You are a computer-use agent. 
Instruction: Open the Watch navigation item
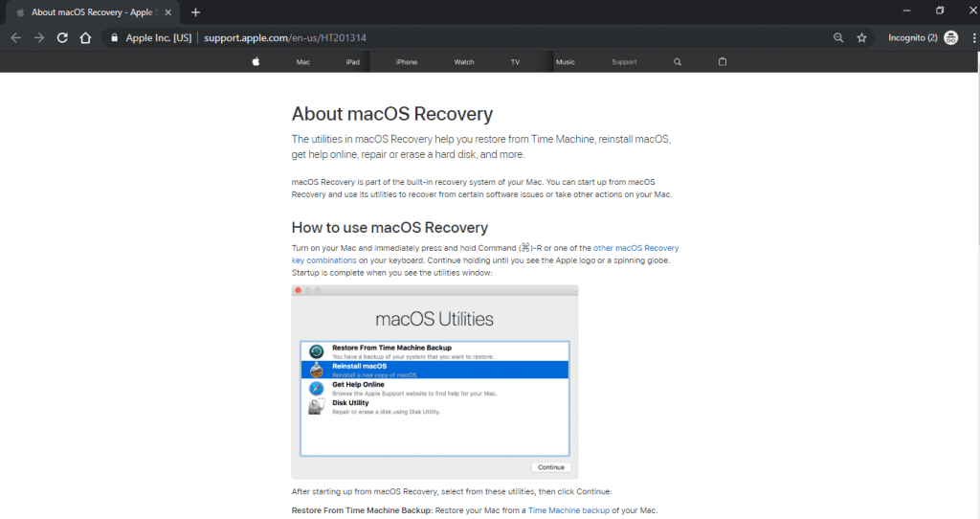coord(464,62)
